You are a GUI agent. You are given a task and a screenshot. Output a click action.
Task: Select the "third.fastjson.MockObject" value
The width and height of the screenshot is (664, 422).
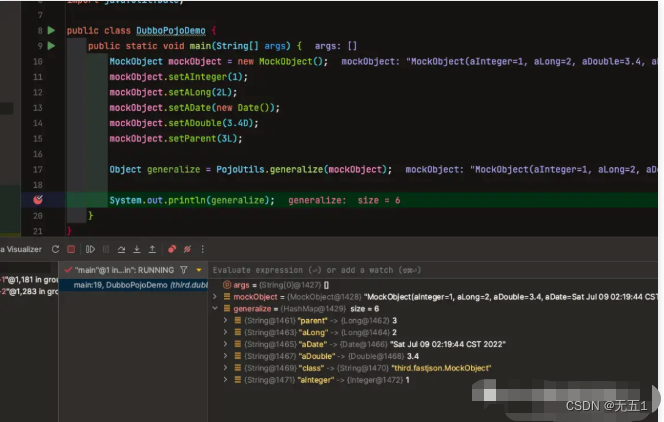click(x=441, y=368)
